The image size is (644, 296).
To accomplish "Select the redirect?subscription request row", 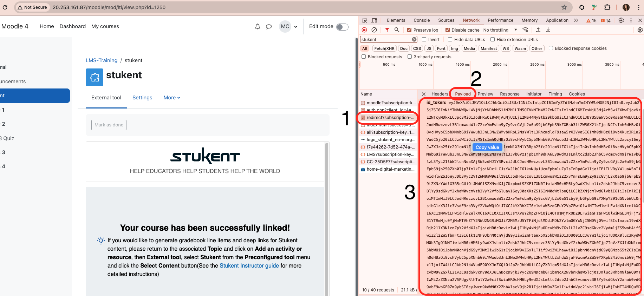I will (388, 118).
